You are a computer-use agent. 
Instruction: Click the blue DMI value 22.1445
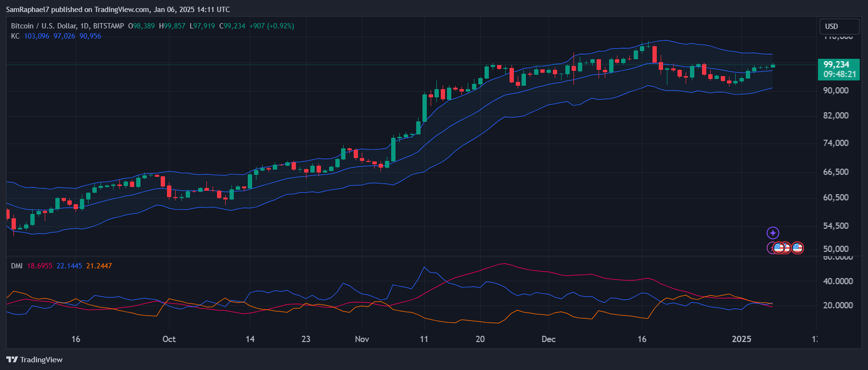click(x=69, y=266)
